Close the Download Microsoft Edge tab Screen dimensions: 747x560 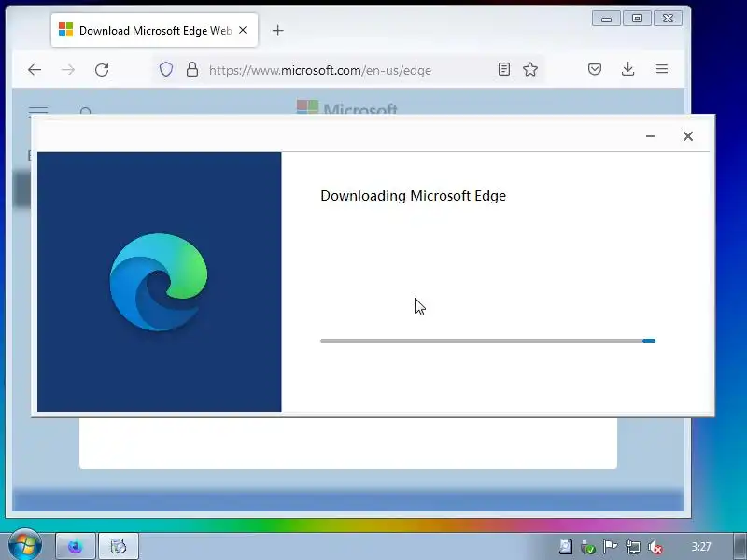coord(243,30)
